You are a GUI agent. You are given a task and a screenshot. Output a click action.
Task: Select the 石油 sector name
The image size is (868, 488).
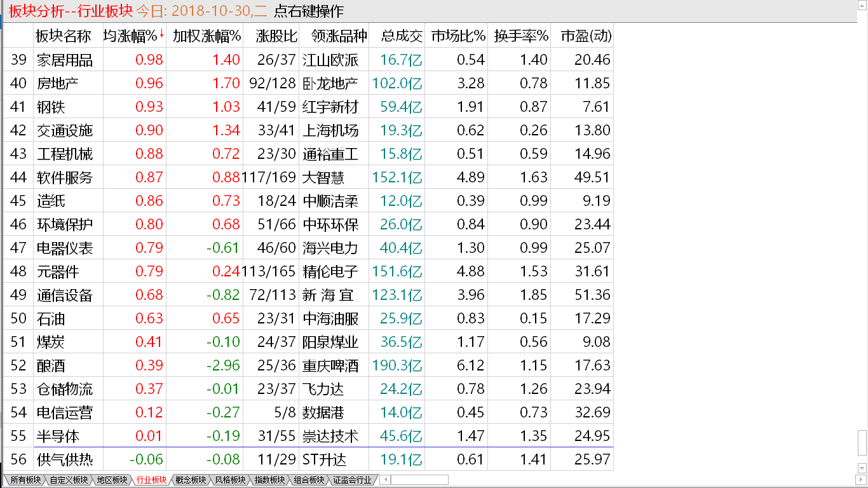click(x=51, y=318)
